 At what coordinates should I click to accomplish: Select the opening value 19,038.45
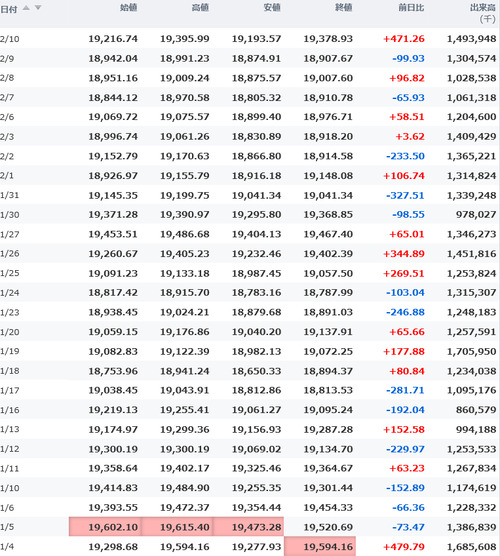(x=113, y=390)
